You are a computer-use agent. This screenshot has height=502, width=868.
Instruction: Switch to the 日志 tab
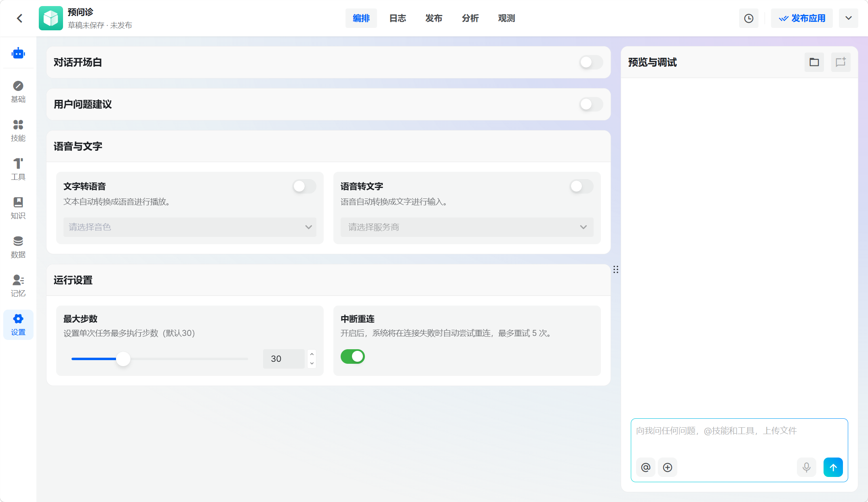click(398, 18)
